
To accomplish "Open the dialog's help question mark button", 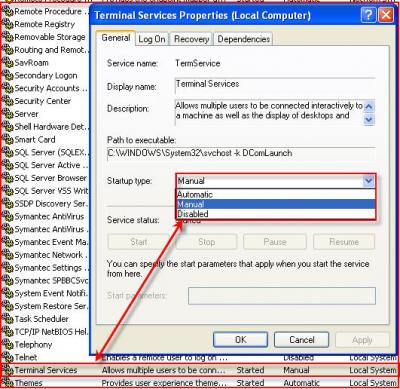I will (x=368, y=15).
